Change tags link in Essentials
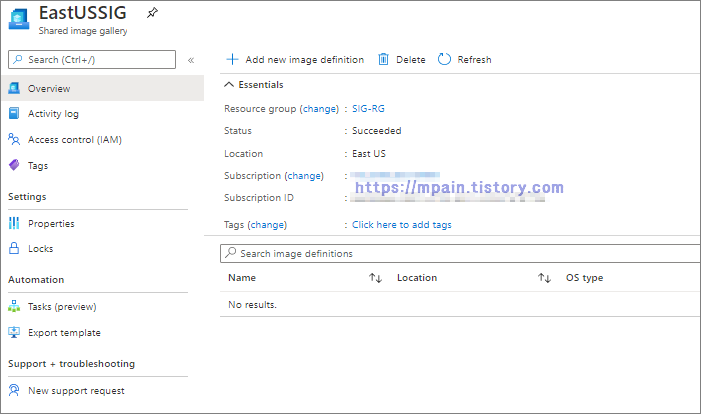Image resolution: width=701 pixels, height=414 pixels. (x=267, y=224)
